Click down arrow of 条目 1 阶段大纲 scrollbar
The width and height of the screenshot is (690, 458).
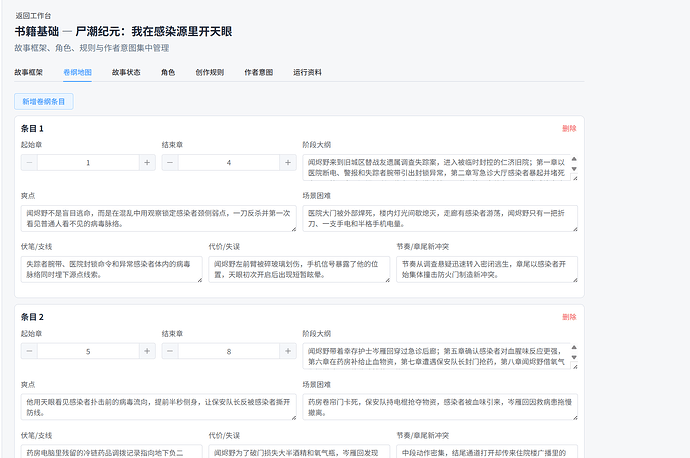574,169
